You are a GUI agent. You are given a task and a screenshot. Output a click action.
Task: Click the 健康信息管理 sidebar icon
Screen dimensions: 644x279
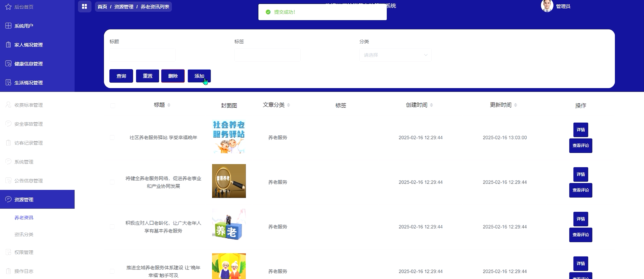coord(8,64)
